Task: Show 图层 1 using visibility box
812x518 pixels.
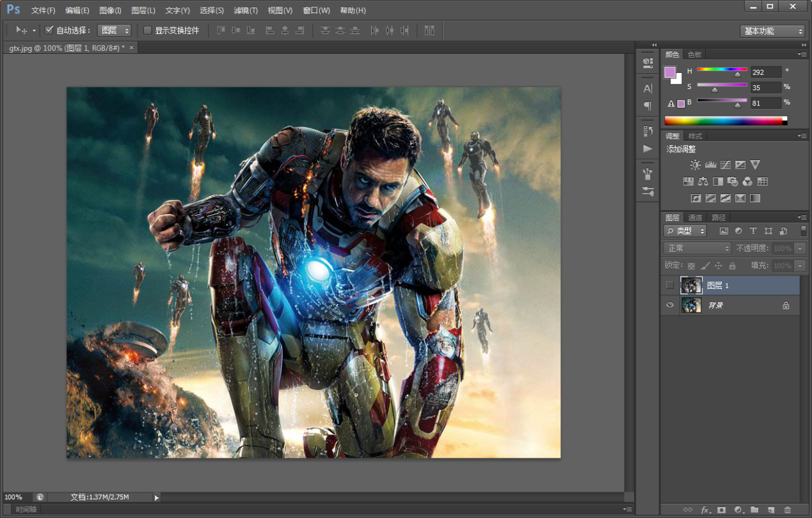Action: point(670,285)
